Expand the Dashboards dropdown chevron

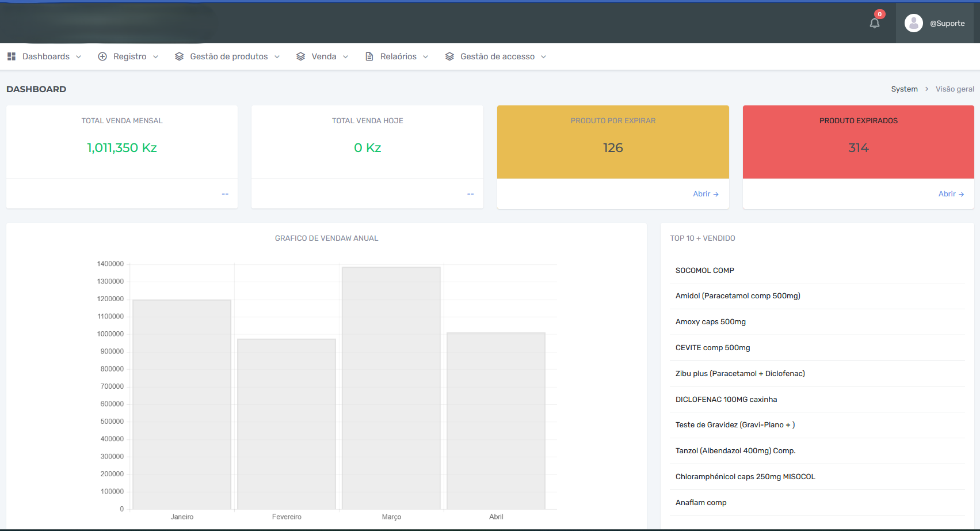pyautogui.click(x=79, y=57)
